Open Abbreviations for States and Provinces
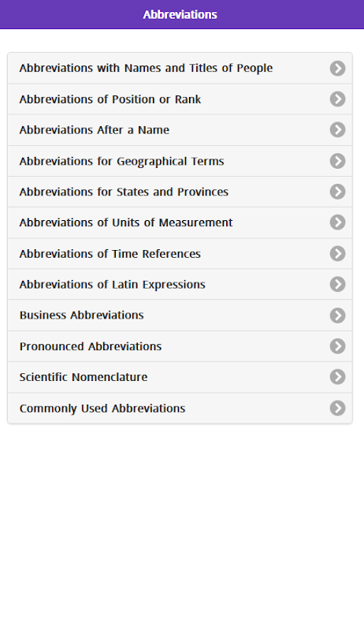This screenshot has height=631, width=364. click(180, 192)
